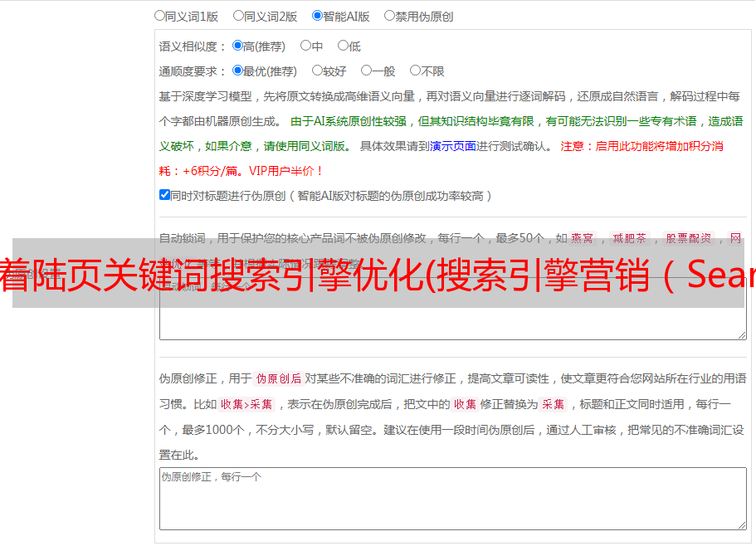The width and height of the screenshot is (756, 546).
Task: Click the 伪原创后 highlighted tag
Action: pos(279,378)
